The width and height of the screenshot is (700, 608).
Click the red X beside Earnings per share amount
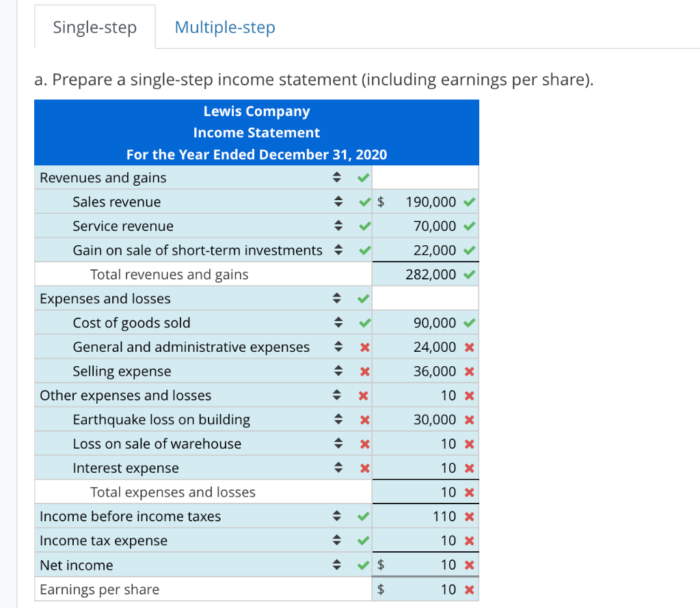pyautogui.click(x=470, y=589)
